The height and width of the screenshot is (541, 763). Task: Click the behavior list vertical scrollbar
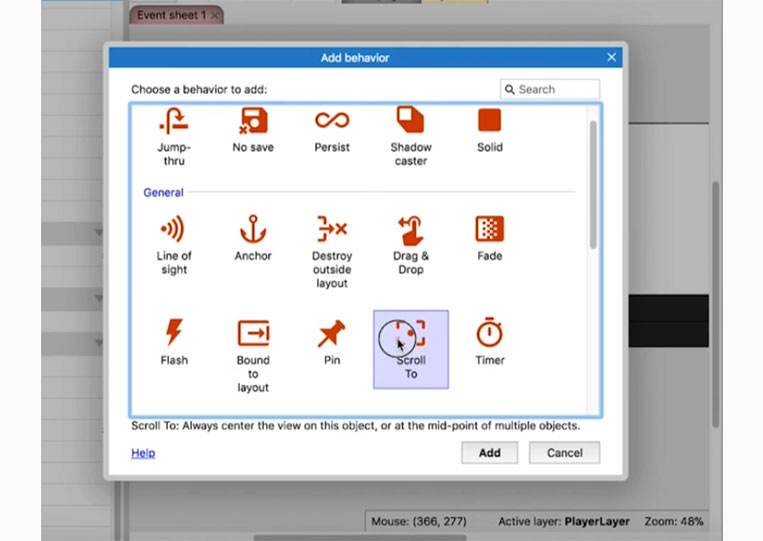click(x=593, y=185)
